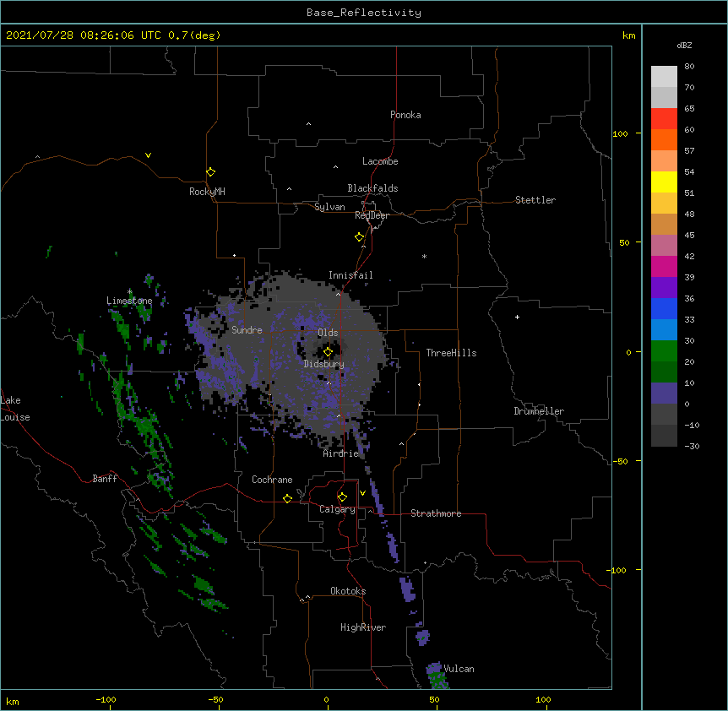
Task: Select the dark green 10-20 dBZ legend swatch
Action: tap(664, 372)
